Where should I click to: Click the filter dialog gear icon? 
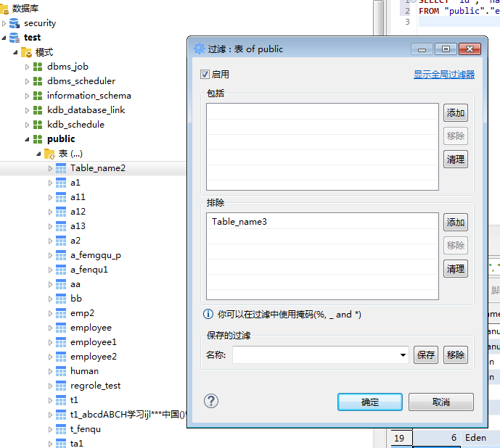pyautogui.click(x=200, y=49)
